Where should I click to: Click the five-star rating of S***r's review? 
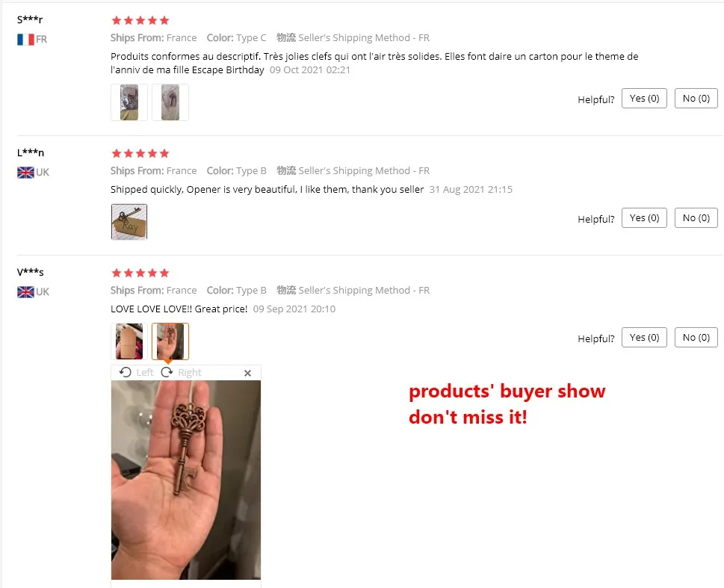coord(140,20)
